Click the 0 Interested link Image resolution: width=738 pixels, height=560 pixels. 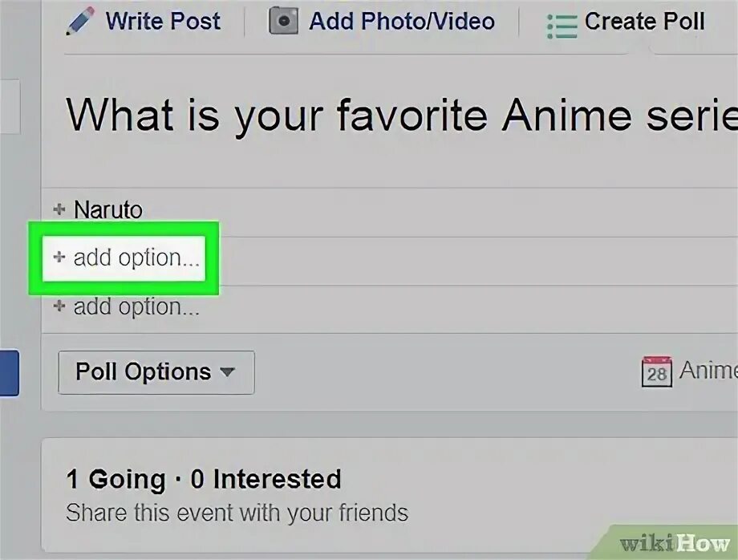pyautogui.click(x=266, y=480)
